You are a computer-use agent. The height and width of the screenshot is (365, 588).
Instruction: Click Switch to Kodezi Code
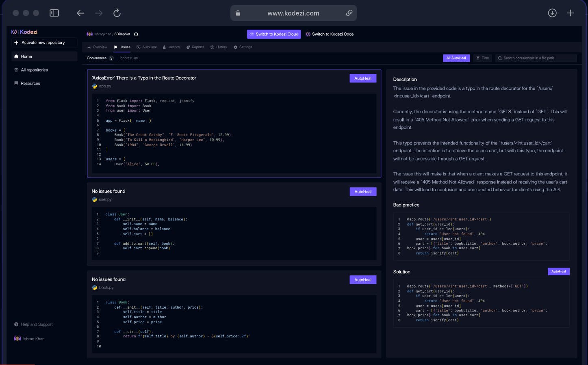point(330,34)
